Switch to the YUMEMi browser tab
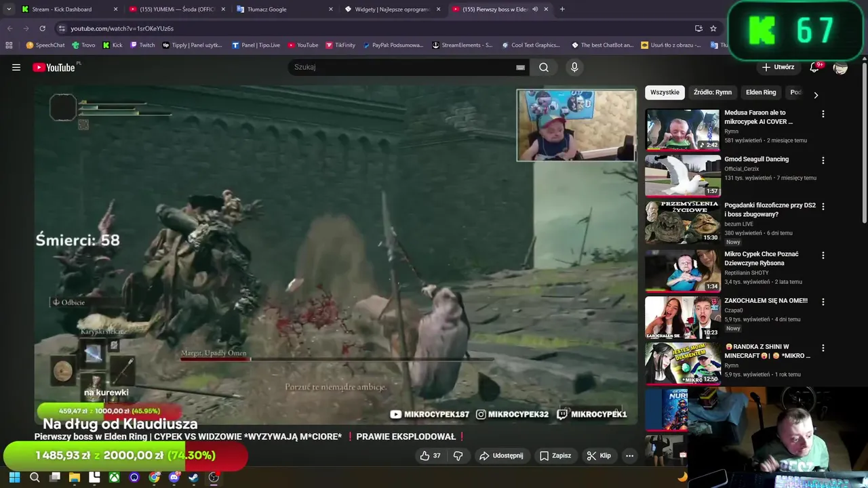 [x=177, y=9]
